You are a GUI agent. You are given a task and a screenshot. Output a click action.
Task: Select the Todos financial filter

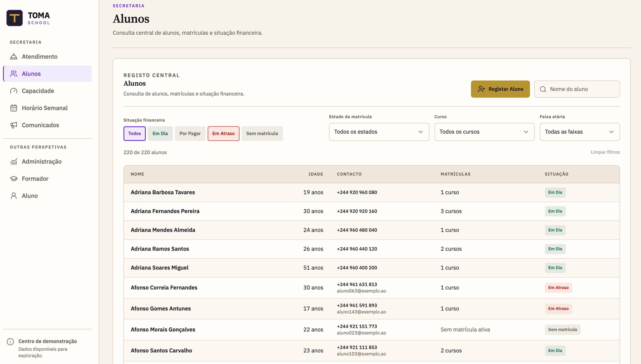[x=134, y=133]
